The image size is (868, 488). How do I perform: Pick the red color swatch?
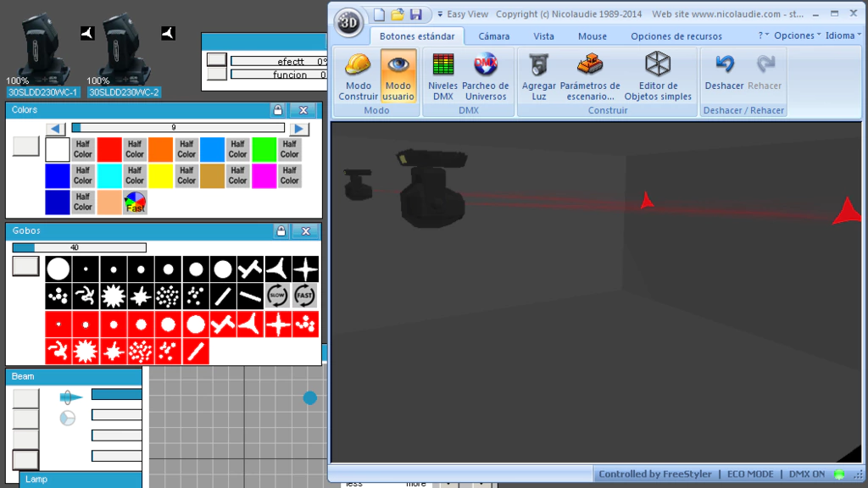[109, 149]
